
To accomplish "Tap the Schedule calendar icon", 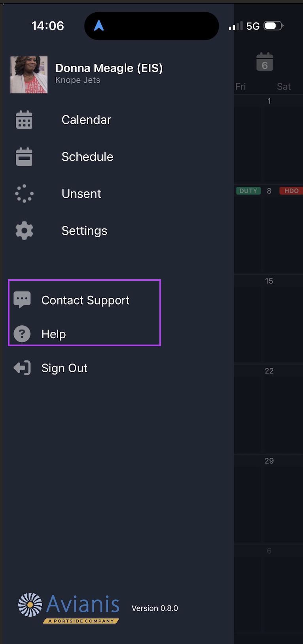I will click(x=24, y=157).
